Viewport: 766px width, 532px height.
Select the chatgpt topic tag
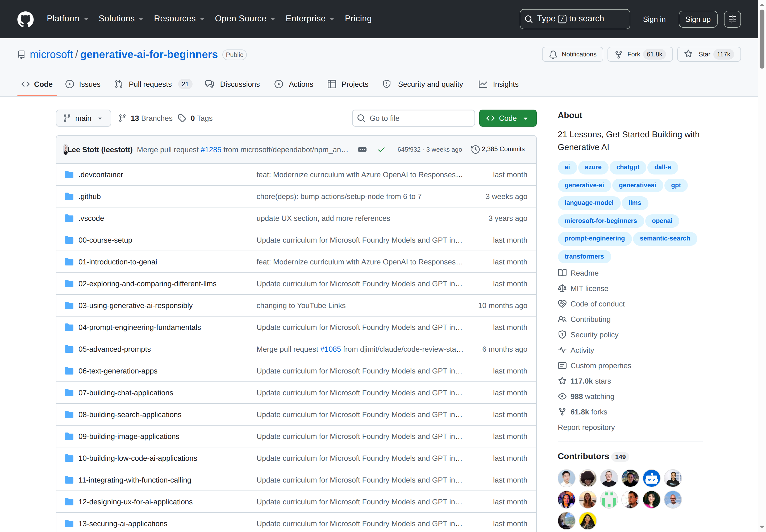tap(628, 167)
